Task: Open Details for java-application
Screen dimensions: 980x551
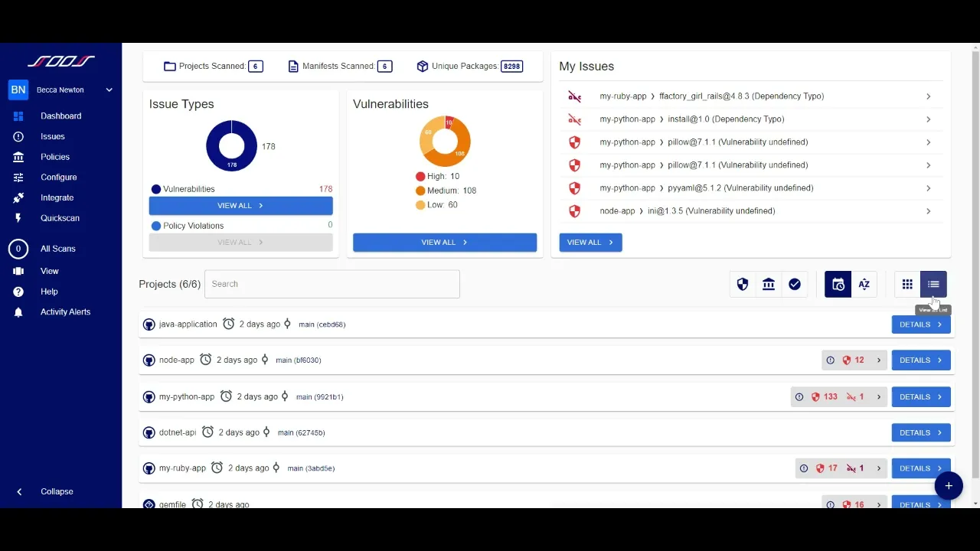Action: pyautogui.click(x=921, y=324)
